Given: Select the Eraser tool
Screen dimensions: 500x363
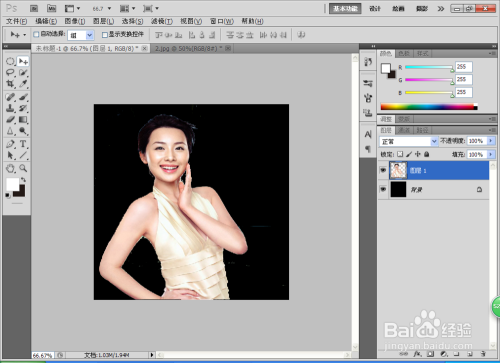Looking at the screenshot, I should [10, 119].
